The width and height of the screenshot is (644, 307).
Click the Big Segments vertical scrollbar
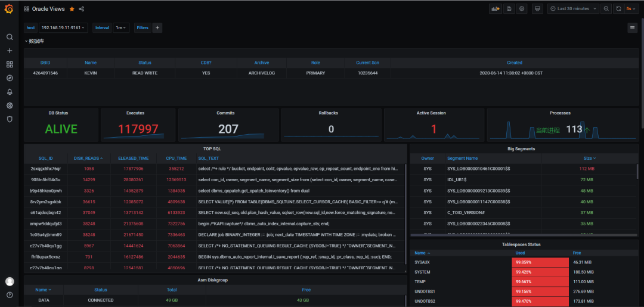pos(637,171)
